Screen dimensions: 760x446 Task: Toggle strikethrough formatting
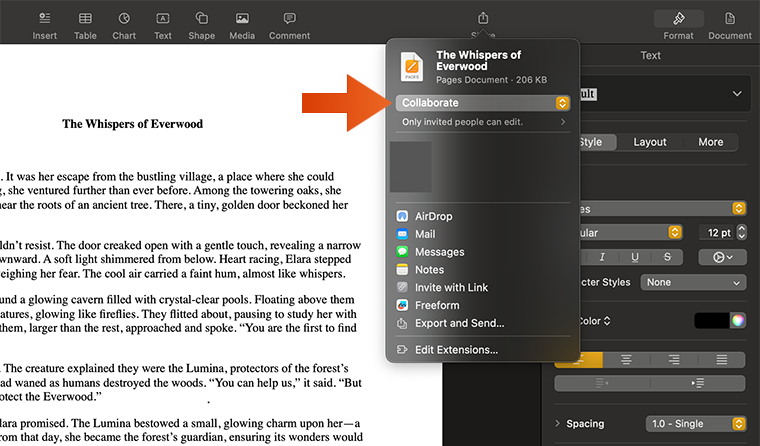pyautogui.click(x=667, y=257)
